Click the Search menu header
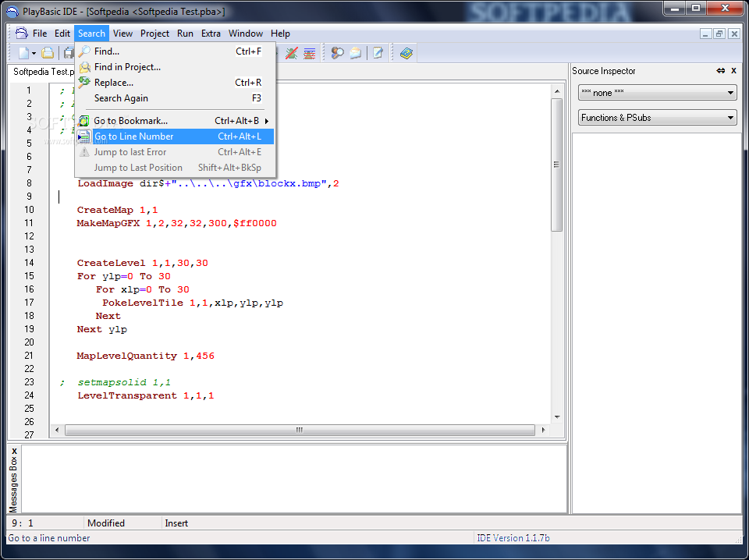Image resolution: width=749 pixels, height=560 pixels. [x=92, y=34]
